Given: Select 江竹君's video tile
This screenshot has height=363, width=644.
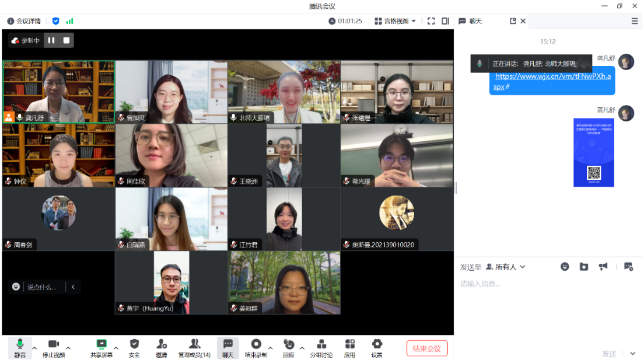Looking at the screenshot, I should pos(284,219).
